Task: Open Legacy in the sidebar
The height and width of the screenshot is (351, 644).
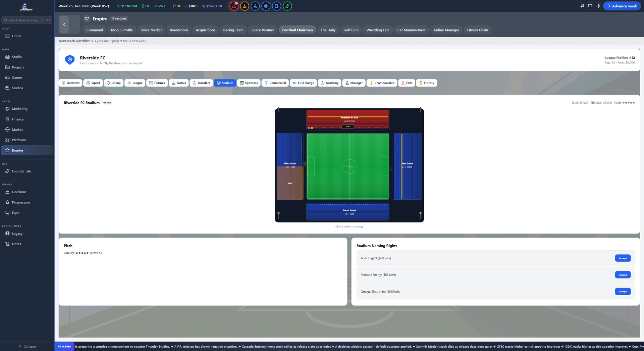Action: click(27, 234)
